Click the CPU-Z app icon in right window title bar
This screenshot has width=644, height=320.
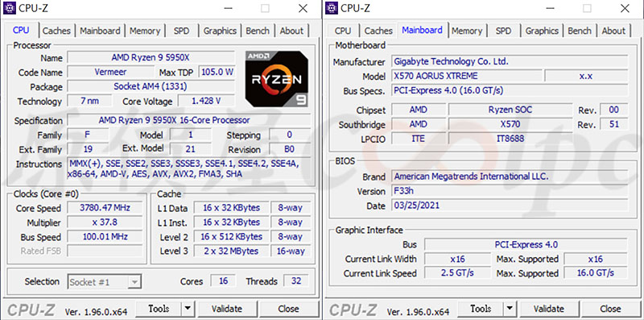pos(332,8)
